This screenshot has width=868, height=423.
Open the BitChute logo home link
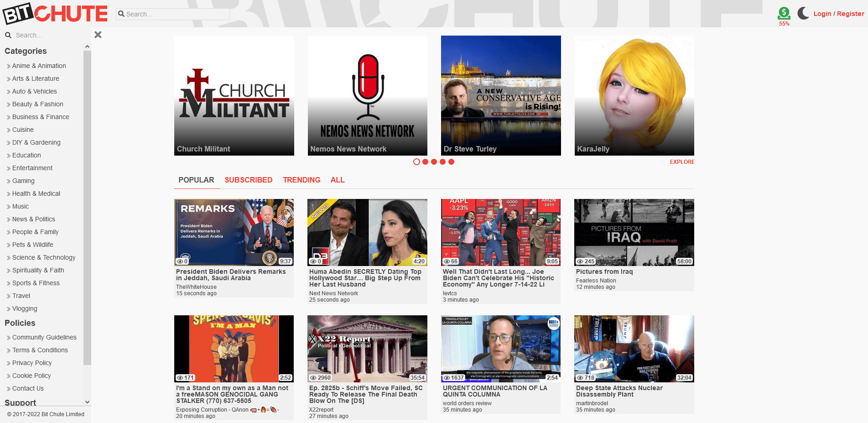click(55, 13)
